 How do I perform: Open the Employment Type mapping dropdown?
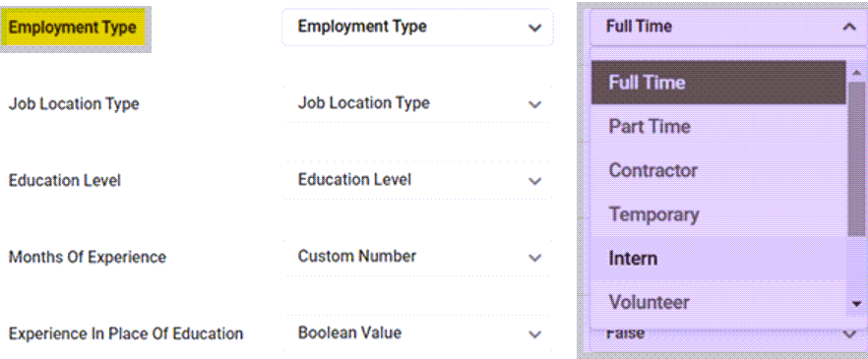point(418,28)
